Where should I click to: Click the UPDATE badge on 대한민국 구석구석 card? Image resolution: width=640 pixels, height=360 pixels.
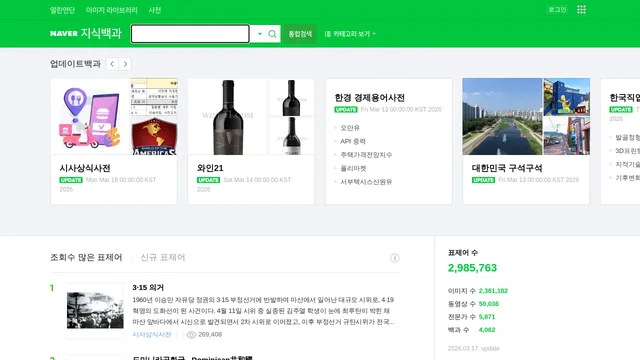tap(483, 180)
